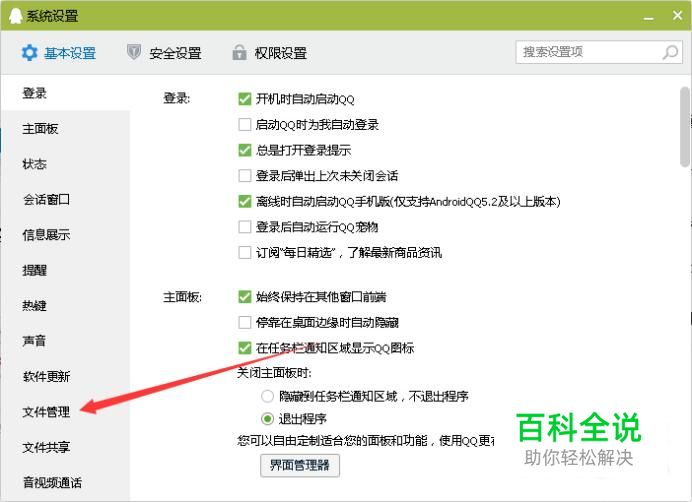
Task: Minimize the 系统设置 window
Action: [648, 18]
